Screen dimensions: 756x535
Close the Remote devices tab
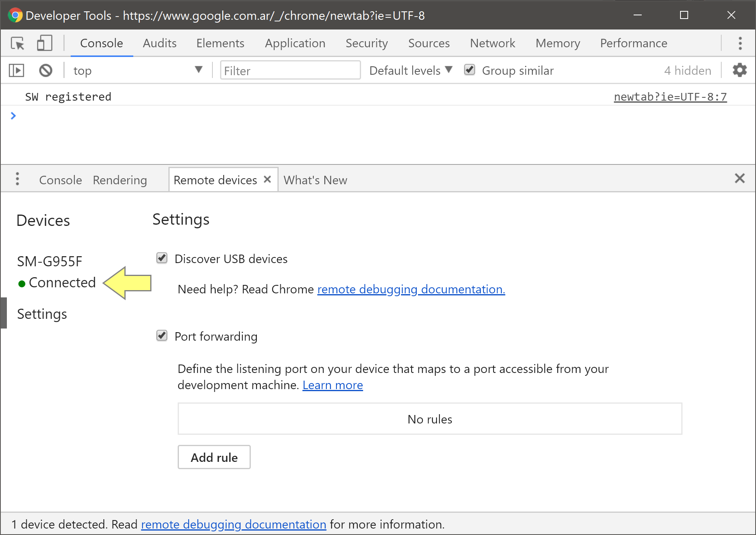(x=267, y=179)
